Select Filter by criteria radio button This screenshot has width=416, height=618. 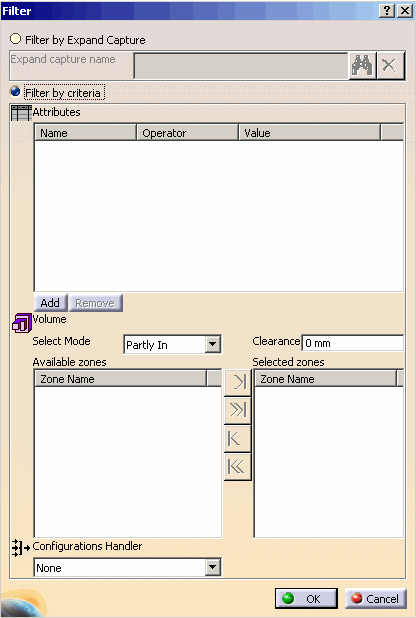point(15,91)
